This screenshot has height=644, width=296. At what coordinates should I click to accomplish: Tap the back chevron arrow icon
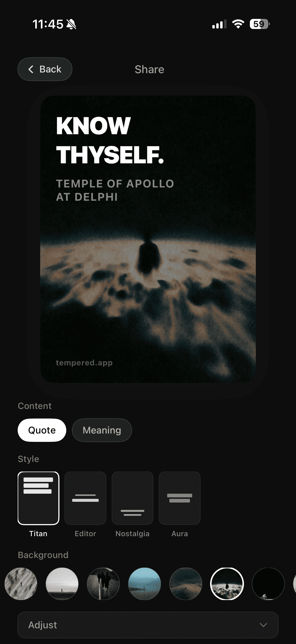31,69
